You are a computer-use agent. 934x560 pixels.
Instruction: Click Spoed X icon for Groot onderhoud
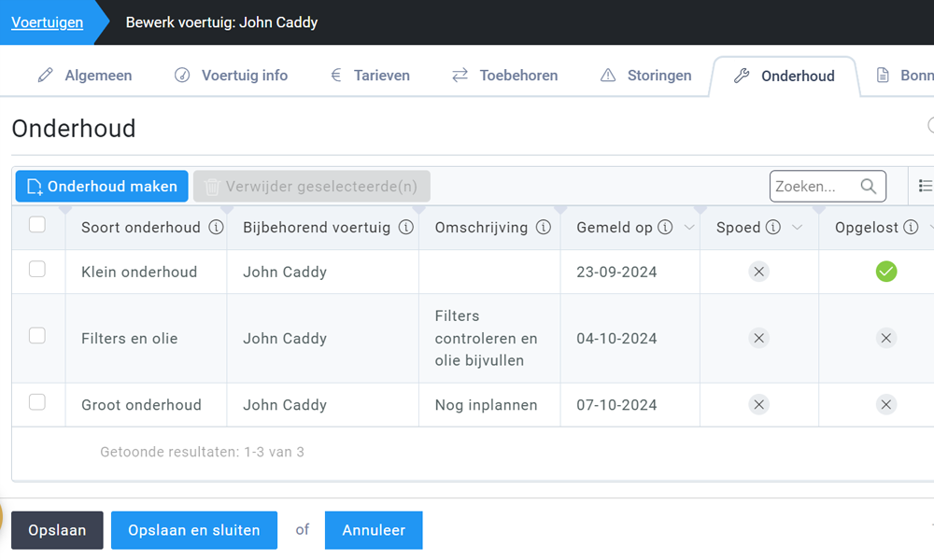coord(759,404)
